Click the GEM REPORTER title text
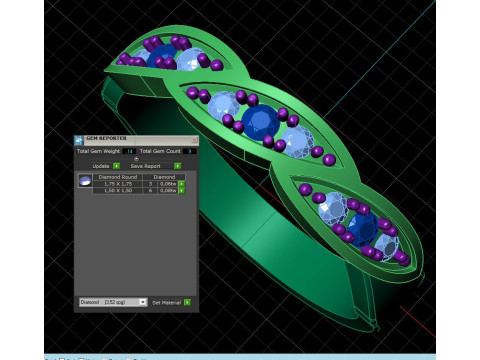 [106, 138]
